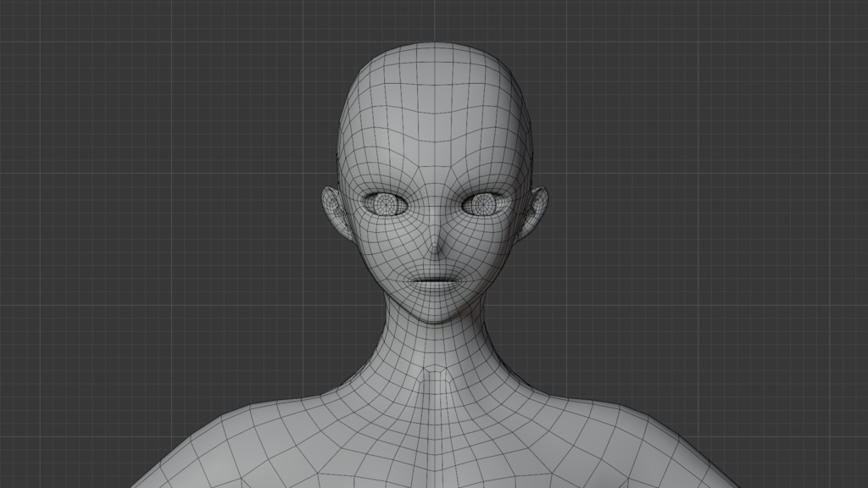Click the mouth opening between the lips
Viewport: 868px width, 488px height.
click(435, 280)
